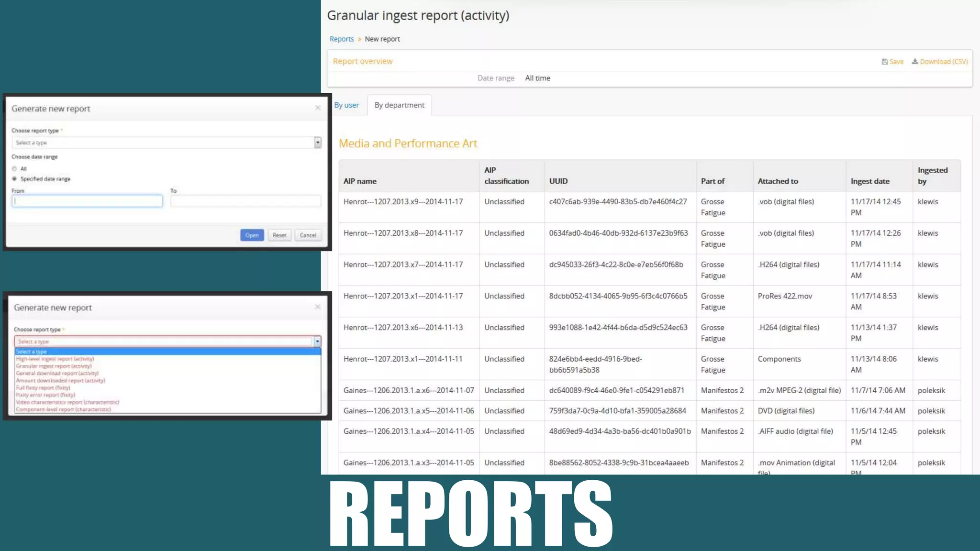Go to Reports breadcrumb link
Image resolution: width=980 pixels, height=551 pixels.
pyautogui.click(x=342, y=39)
